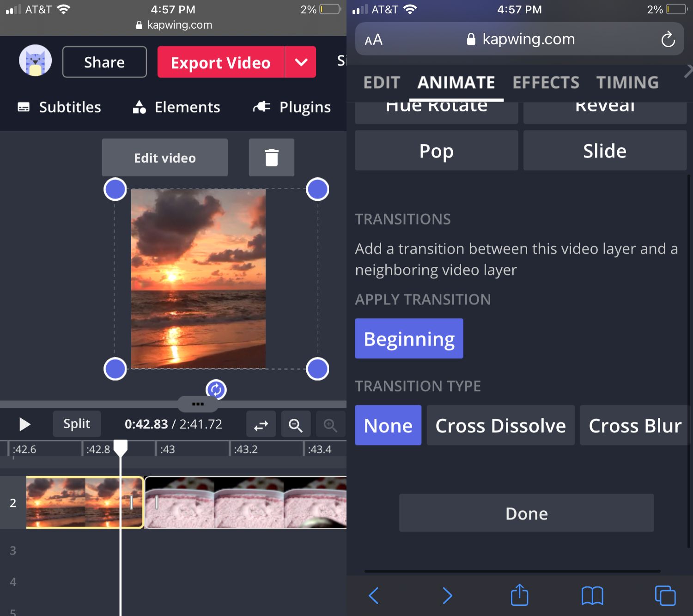Switch to the EFFECTS tab
Screen dimensions: 693x616
pyautogui.click(x=546, y=83)
